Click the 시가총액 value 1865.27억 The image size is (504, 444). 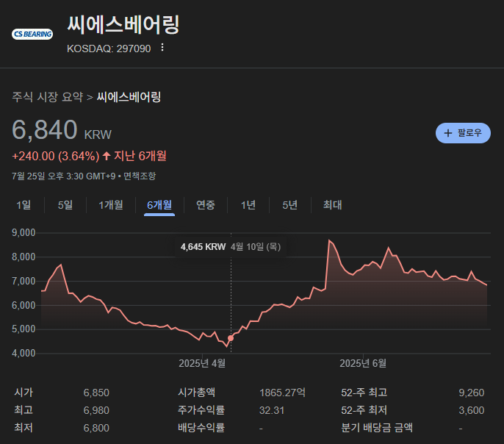282,393
